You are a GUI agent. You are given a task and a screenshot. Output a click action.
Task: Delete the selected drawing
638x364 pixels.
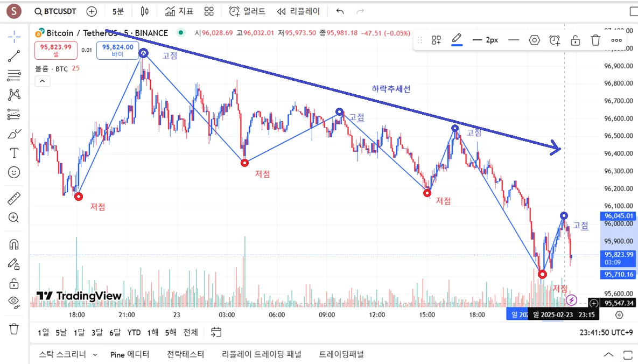click(x=595, y=40)
